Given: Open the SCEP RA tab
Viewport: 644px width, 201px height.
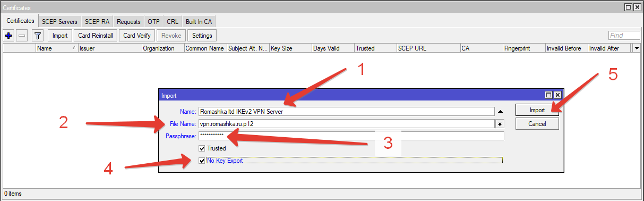Looking at the screenshot, I should pos(97,21).
